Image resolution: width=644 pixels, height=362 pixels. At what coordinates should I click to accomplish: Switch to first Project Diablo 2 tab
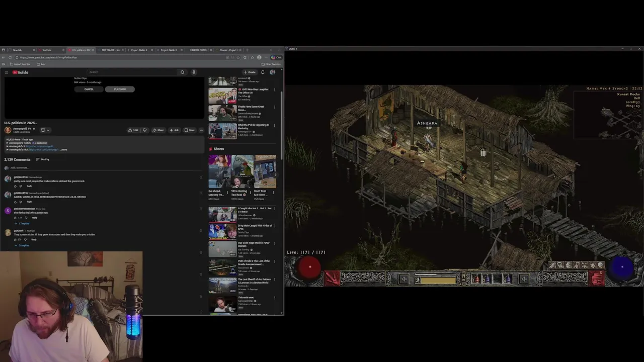click(x=139, y=50)
